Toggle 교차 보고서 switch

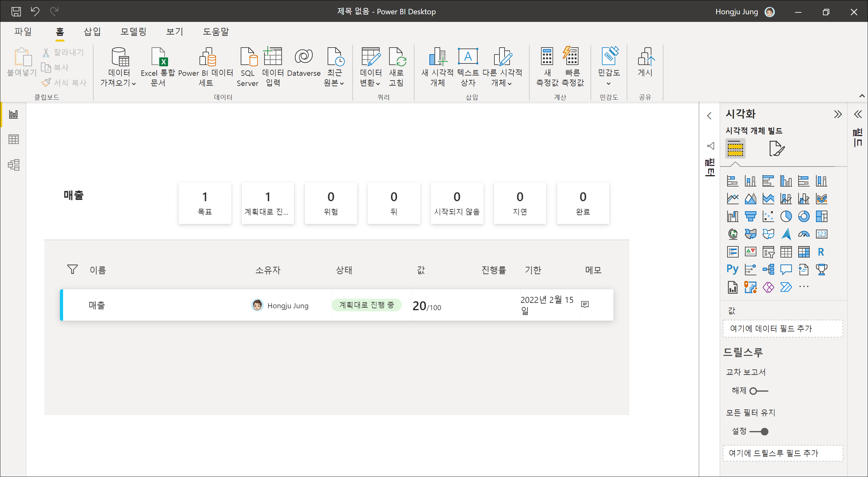tap(759, 391)
